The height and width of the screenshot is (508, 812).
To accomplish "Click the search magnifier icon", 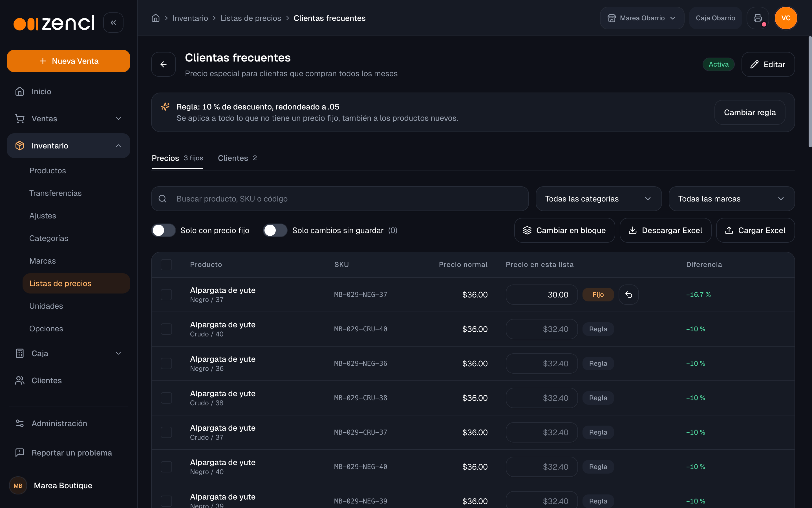I will (x=162, y=199).
